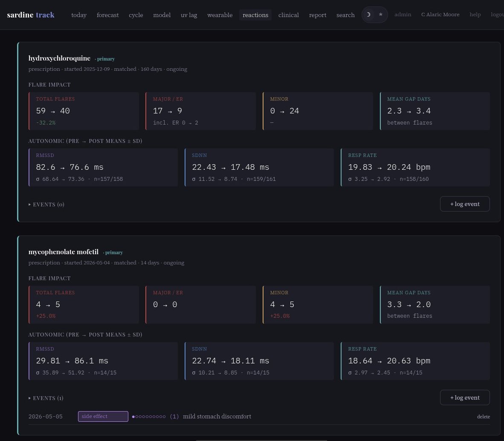
Task: Click the horizontal scrollbar at bottom
Action: [x=261, y=440]
